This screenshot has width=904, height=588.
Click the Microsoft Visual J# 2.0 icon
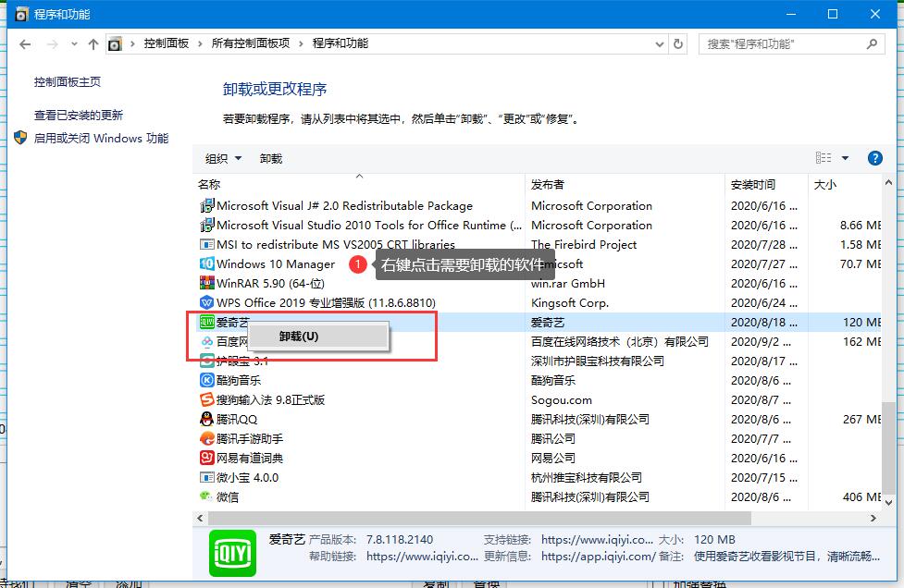[x=207, y=205]
